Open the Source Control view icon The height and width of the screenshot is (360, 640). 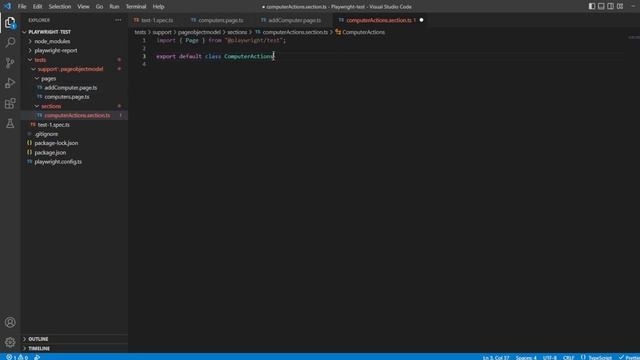(10, 63)
